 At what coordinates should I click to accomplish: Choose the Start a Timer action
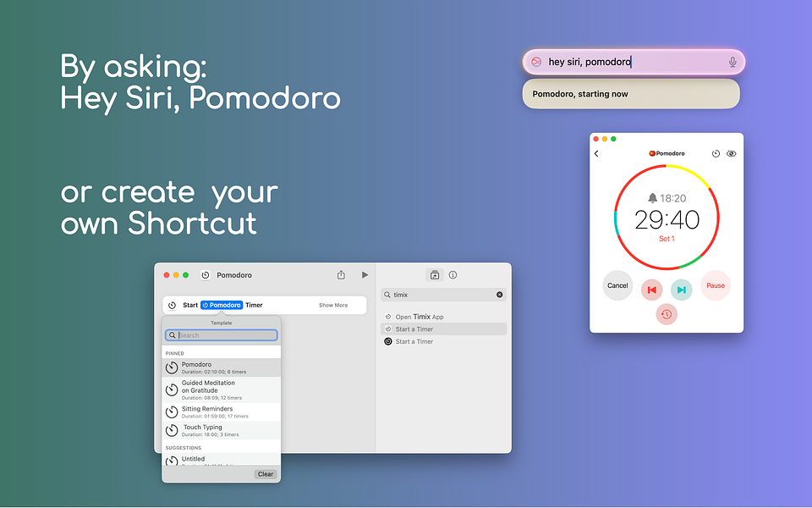point(414,329)
